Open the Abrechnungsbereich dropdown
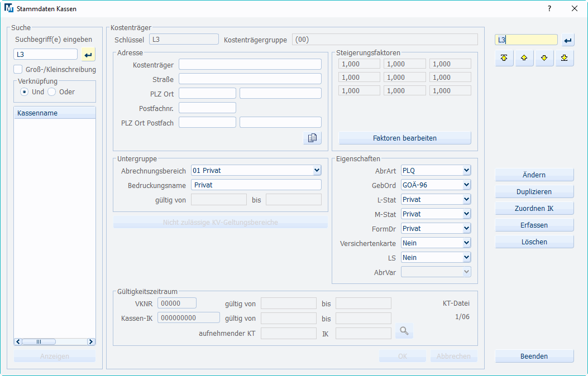 click(317, 170)
